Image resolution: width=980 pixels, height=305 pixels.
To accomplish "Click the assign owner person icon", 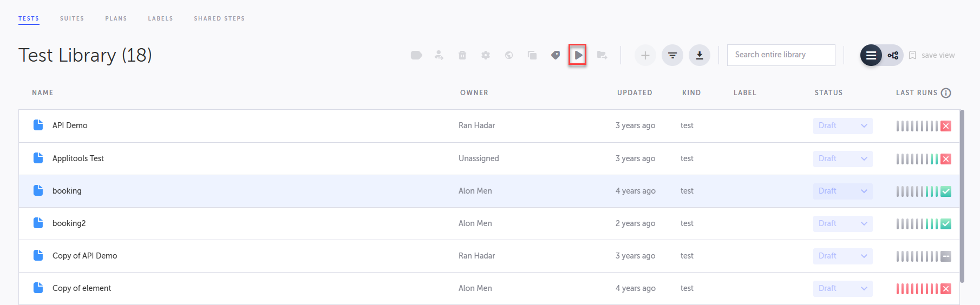I will (439, 55).
